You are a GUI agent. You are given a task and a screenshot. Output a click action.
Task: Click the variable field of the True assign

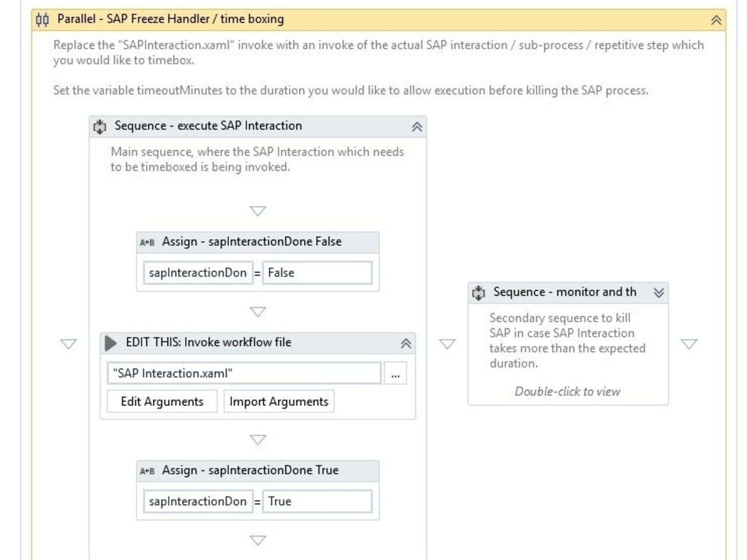click(x=198, y=501)
